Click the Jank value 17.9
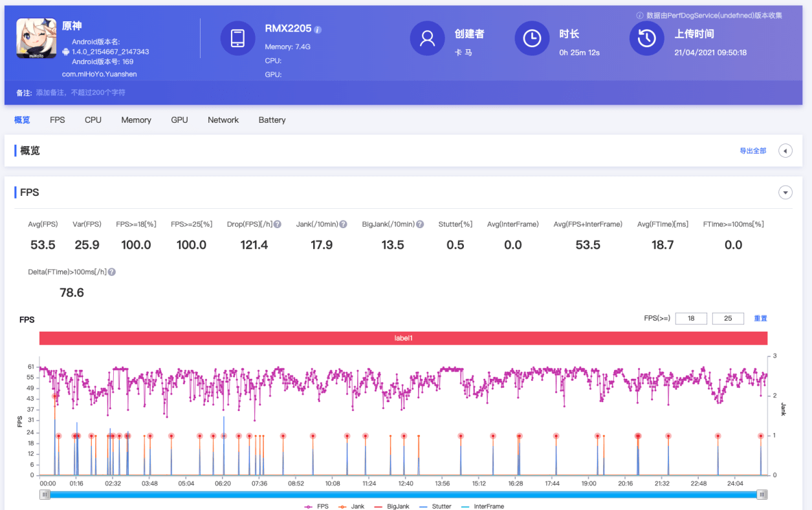The width and height of the screenshot is (812, 510). coord(322,245)
